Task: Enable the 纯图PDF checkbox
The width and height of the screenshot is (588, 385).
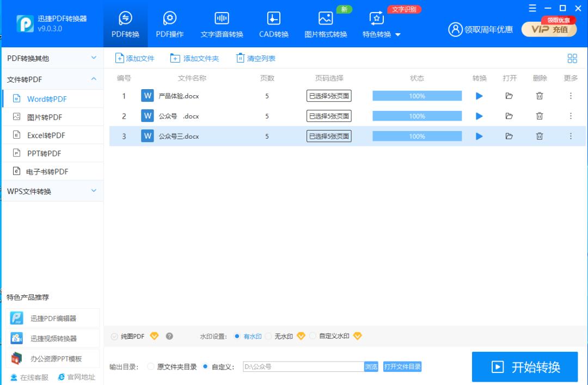Action: (114, 336)
